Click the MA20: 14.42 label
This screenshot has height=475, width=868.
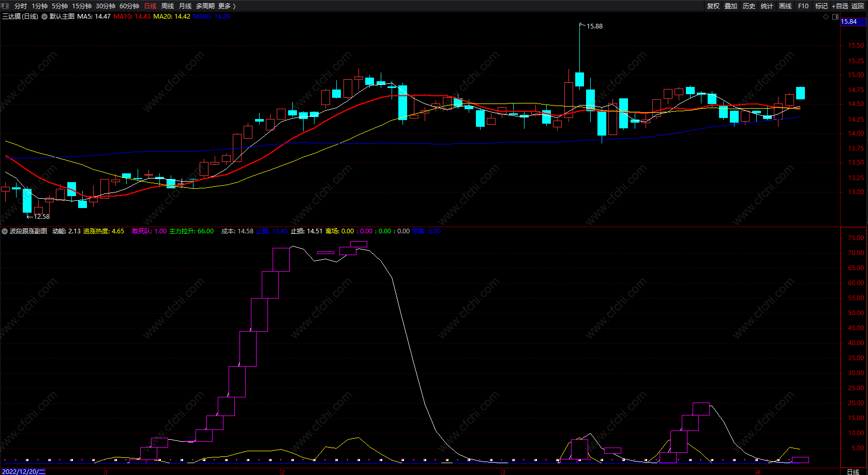172,17
